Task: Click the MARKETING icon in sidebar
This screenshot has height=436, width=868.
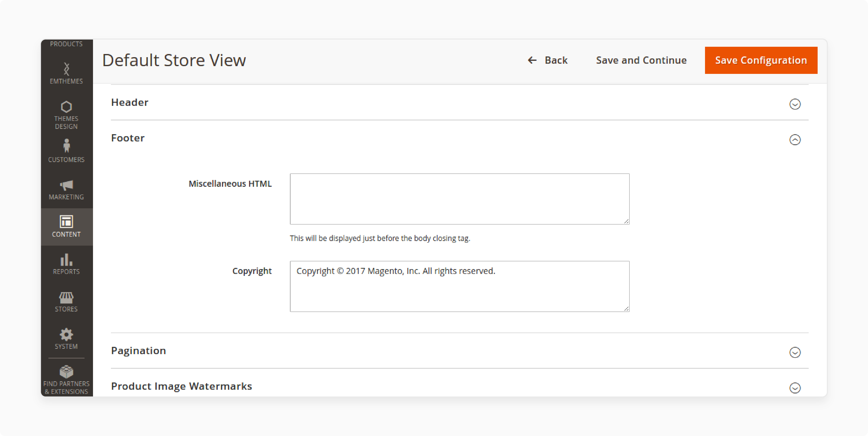Action: 66,186
